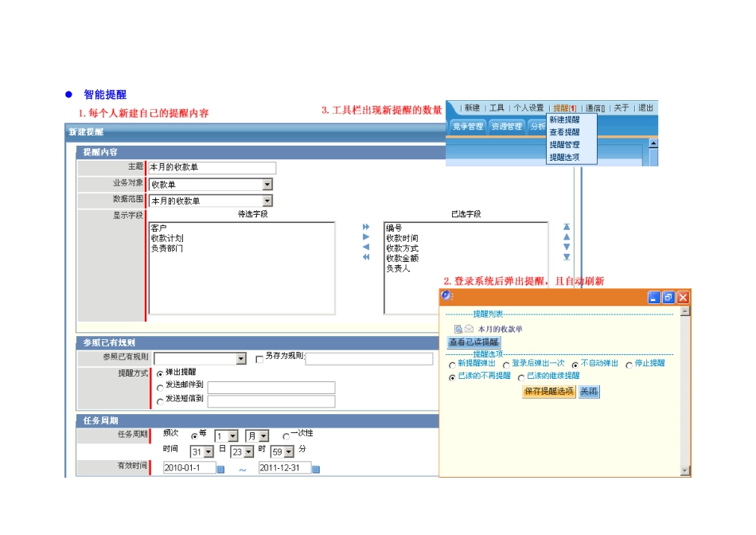The image size is (756, 535).
Task: Choose 提醒选项 from the dropdown menu
Action: (564, 158)
